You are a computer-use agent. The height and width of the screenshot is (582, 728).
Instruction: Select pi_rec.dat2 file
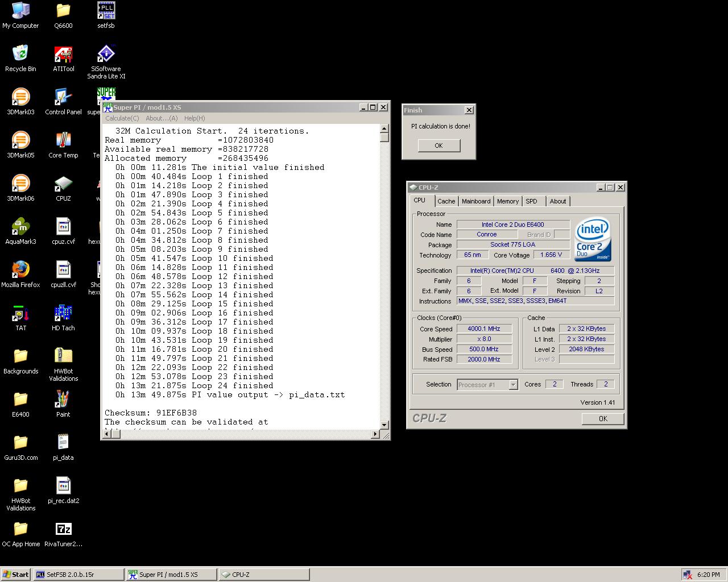click(x=63, y=490)
